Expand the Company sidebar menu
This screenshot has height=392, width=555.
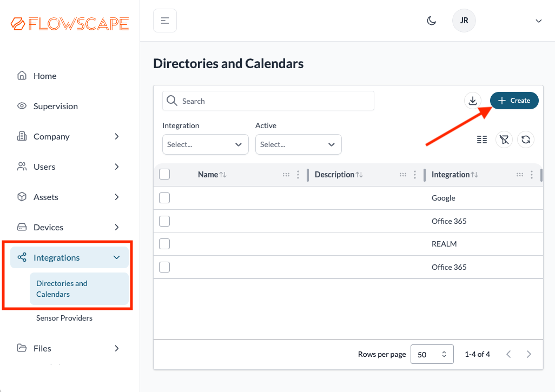click(x=69, y=137)
